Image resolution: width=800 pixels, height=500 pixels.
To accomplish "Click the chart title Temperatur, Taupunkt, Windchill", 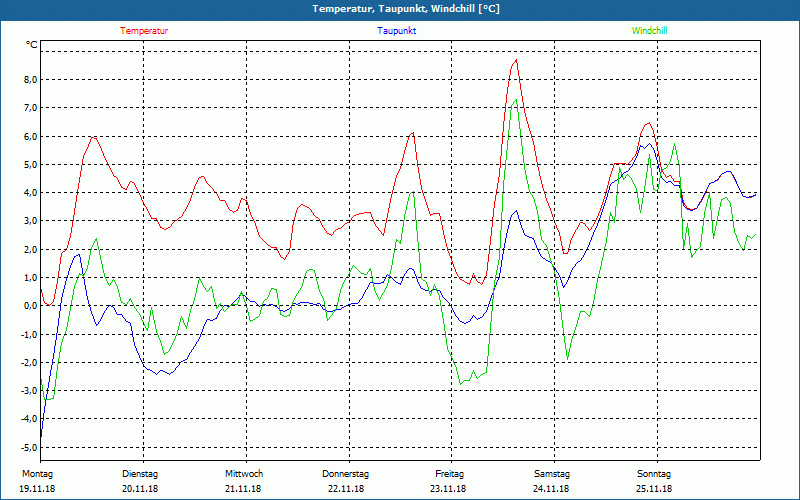I will [406, 9].
